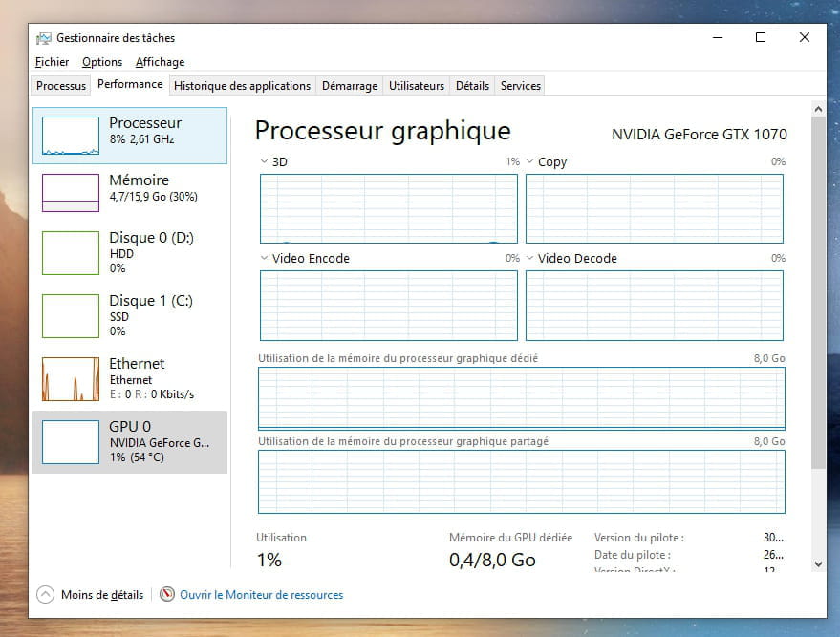Image resolution: width=840 pixels, height=637 pixels.
Task: Open the Affichage menu
Action: [x=161, y=62]
